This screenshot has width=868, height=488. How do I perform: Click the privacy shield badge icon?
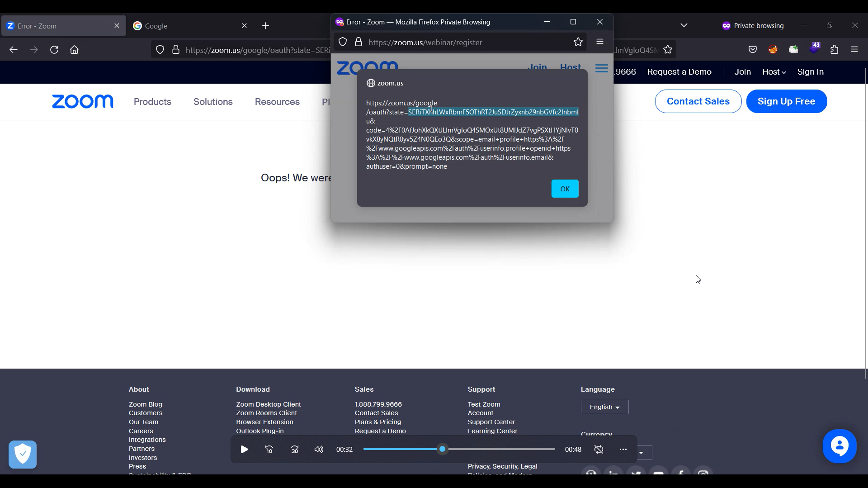23,454
